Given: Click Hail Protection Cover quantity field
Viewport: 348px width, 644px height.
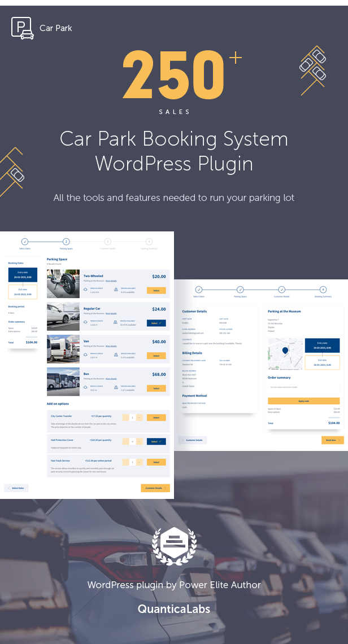Looking at the screenshot, I should click(x=133, y=441).
